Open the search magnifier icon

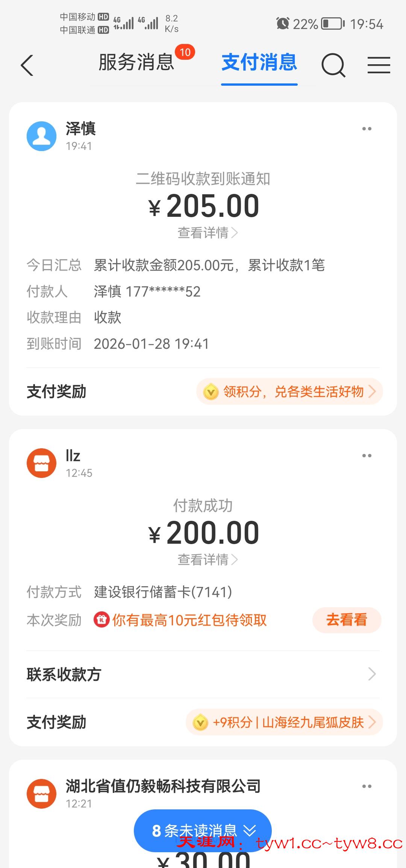tap(333, 65)
